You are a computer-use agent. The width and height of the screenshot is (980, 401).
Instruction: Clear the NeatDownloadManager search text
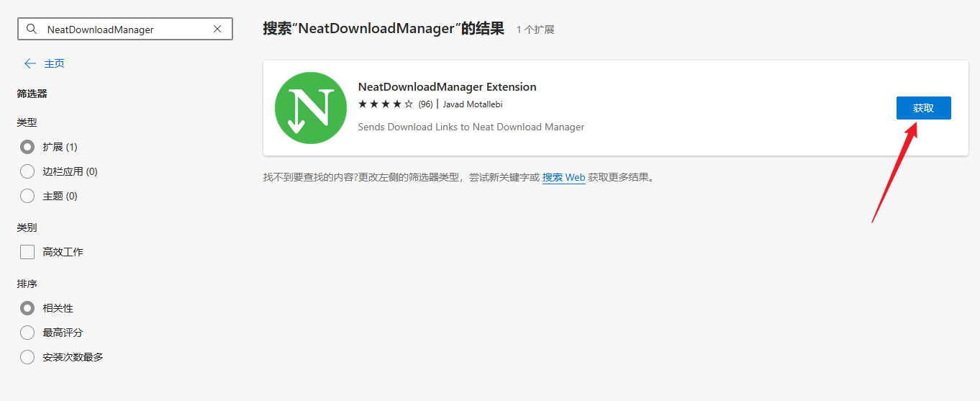[217, 30]
